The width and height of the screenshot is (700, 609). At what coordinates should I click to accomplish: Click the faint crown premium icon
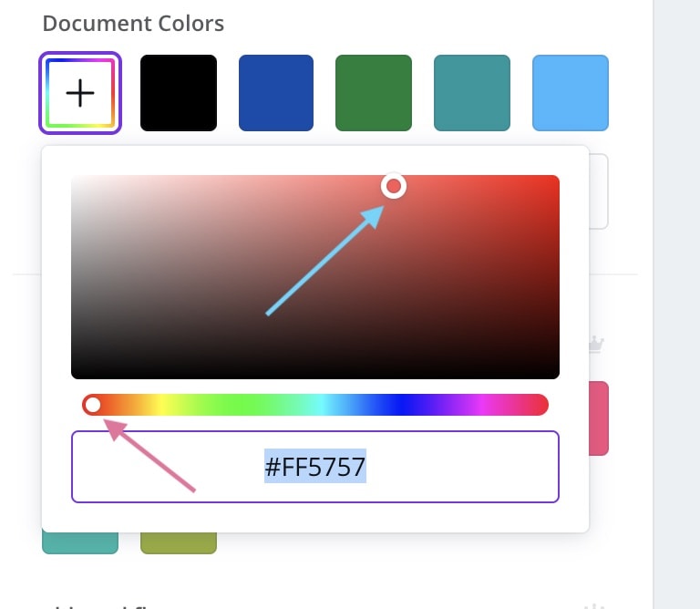pyautogui.click(x=596, y=345)
